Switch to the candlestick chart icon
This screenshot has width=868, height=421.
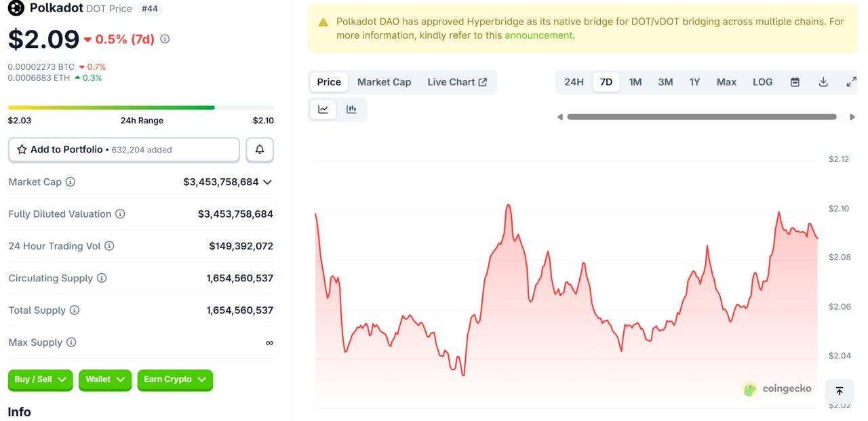click(351, 109)
